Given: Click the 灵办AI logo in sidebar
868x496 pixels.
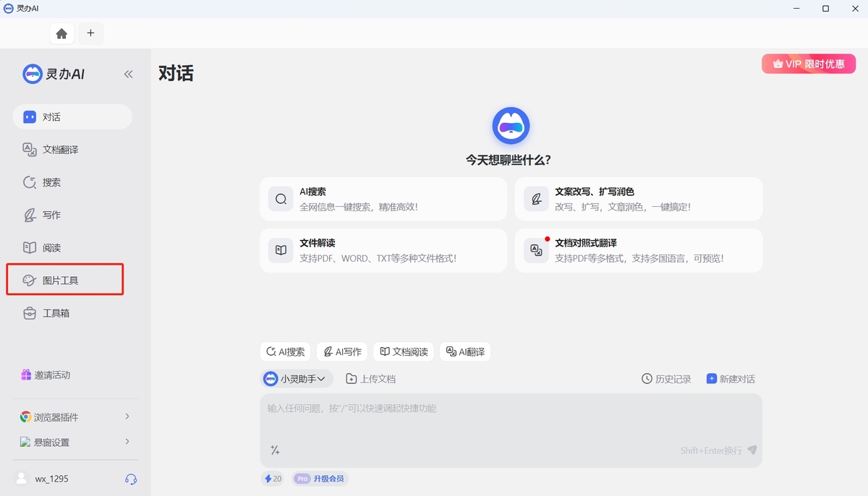Looking at the screenshot, I should 54,74.
